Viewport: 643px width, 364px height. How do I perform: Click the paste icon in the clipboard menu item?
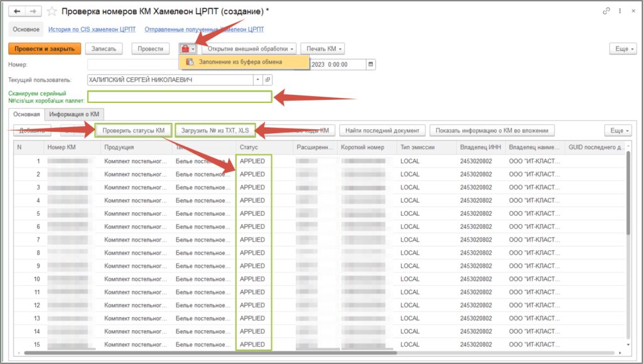[x=190, y=62]
